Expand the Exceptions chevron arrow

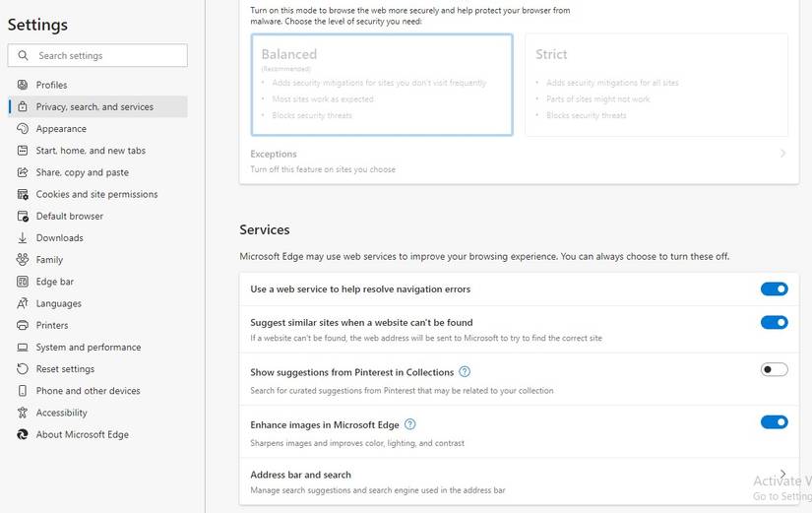(782, 154)
